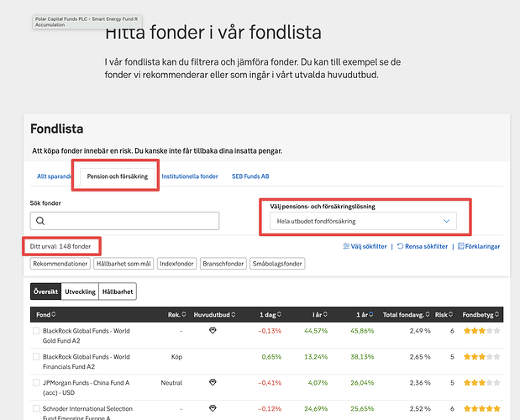
Task: Open the Utveckling view tab
Action: click(x=78, y=291)
